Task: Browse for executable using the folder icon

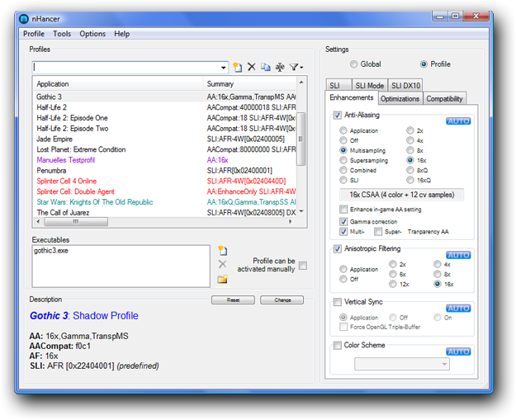Action: click(222, 279)
